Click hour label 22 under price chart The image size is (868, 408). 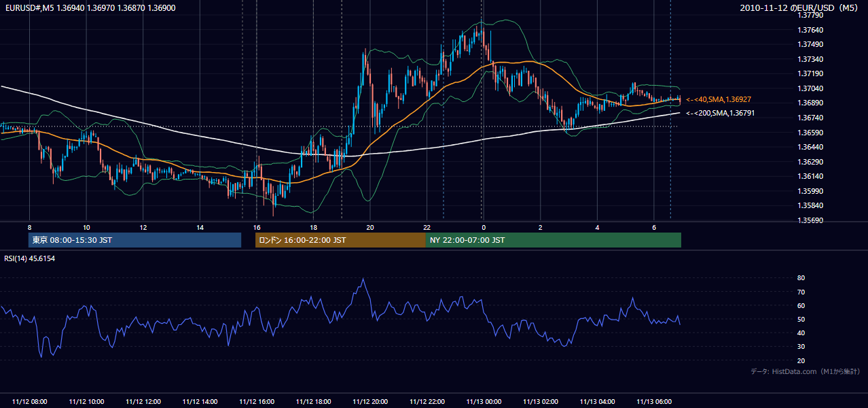pos(427,227)
